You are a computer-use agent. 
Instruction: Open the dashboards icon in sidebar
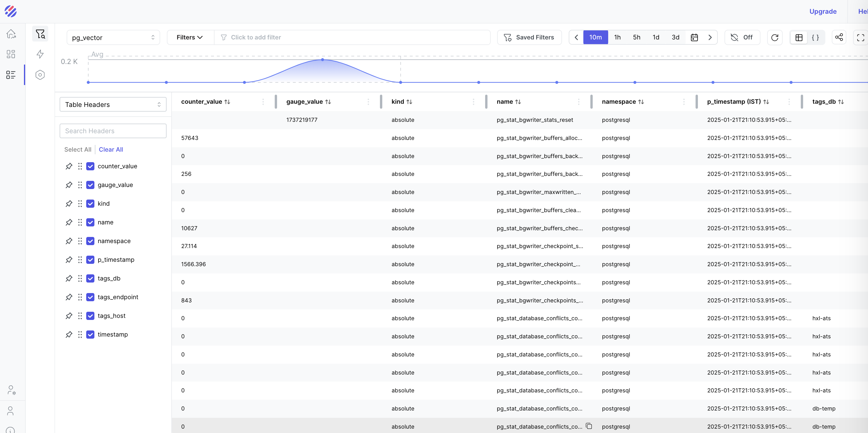11,54
